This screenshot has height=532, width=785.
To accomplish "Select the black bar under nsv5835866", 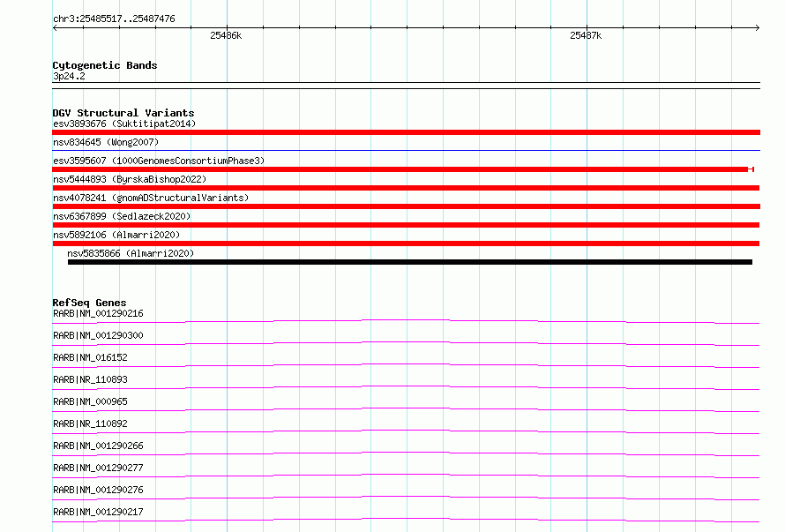I will point(410,262).
